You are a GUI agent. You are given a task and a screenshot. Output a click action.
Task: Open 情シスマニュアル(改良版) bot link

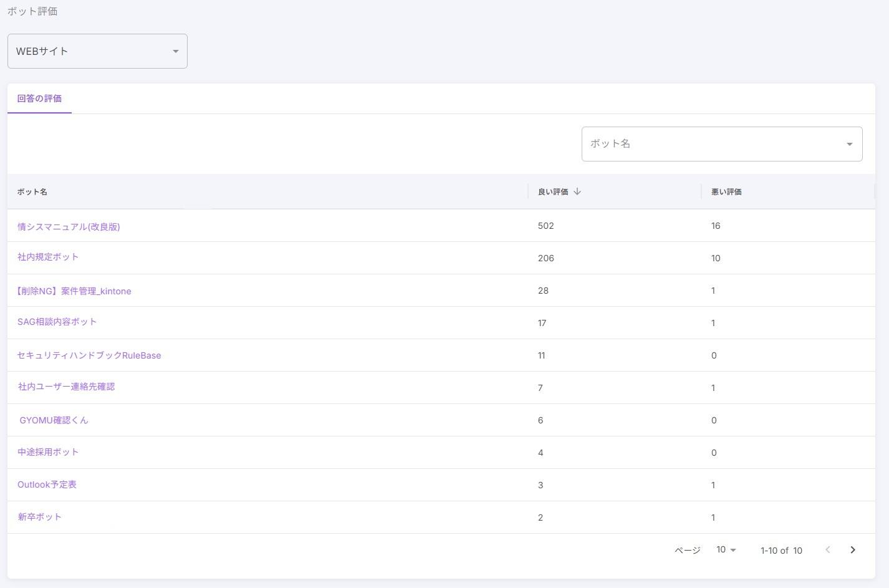69,226
